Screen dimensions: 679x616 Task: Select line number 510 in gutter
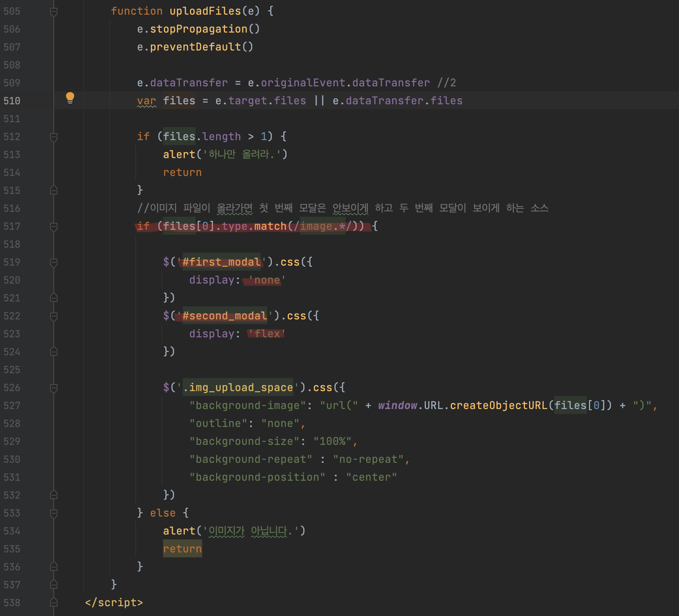pos(12,101)
